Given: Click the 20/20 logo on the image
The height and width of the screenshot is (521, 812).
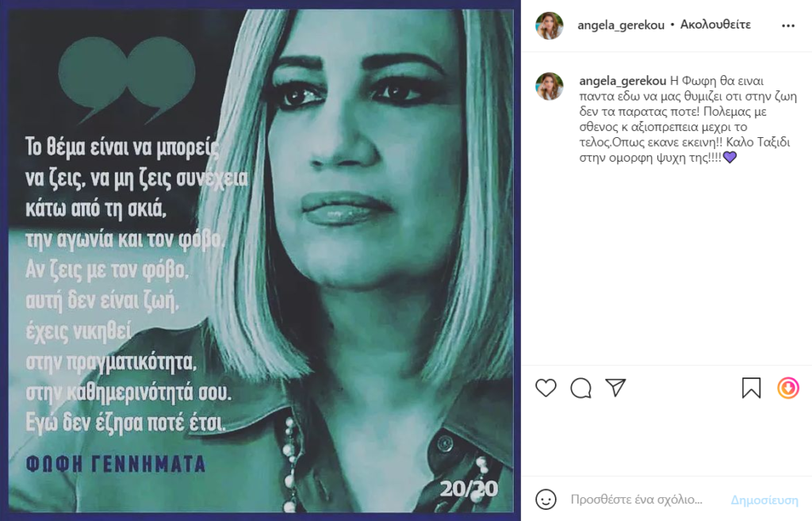Looking at the screenshot, I should [469, 488].
